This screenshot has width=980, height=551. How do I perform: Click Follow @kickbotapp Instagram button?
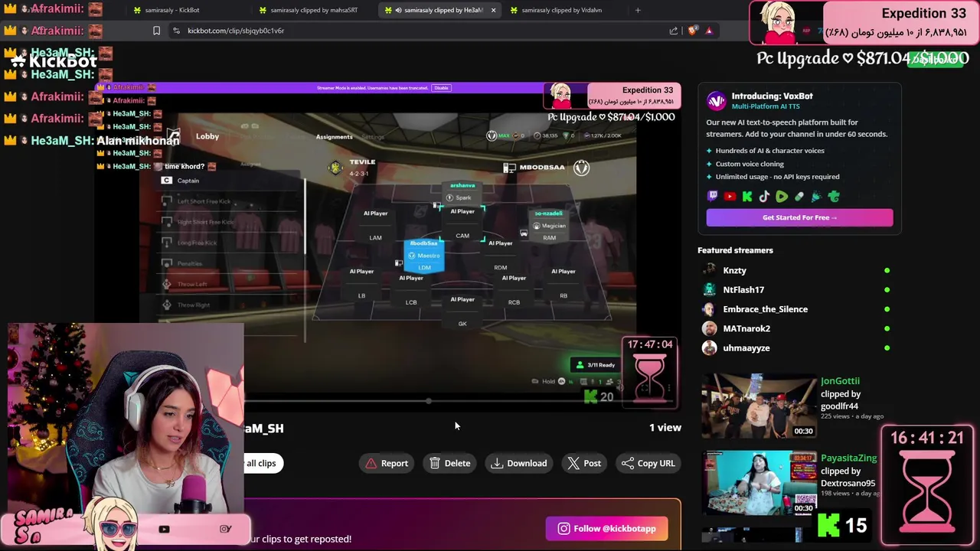pos(606,528)
